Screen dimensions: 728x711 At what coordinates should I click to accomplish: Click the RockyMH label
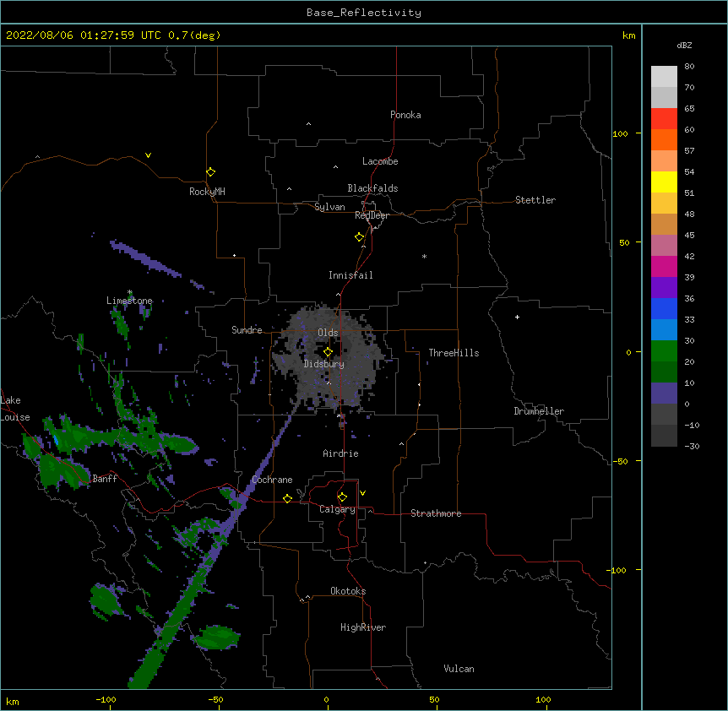[x=207, y=192]
